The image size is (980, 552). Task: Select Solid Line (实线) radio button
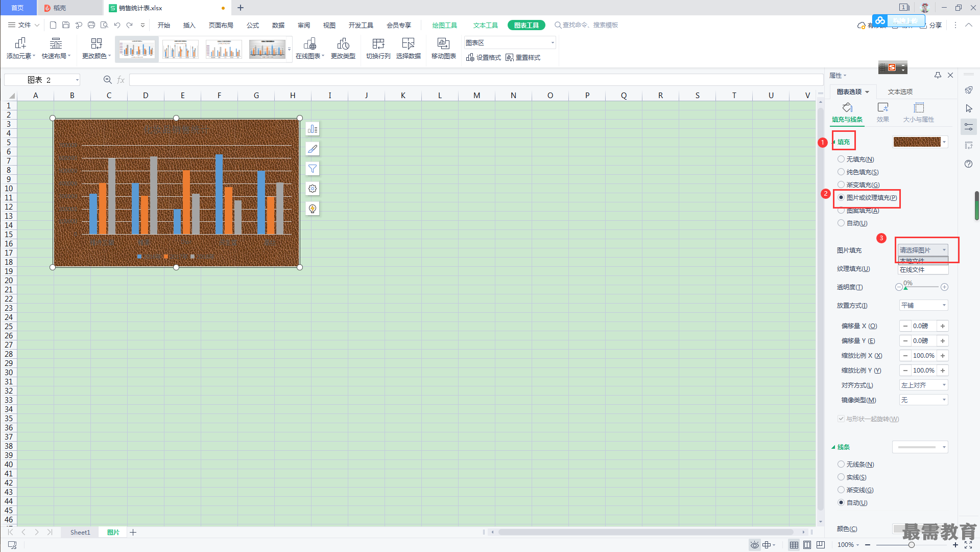coord(841,477)
